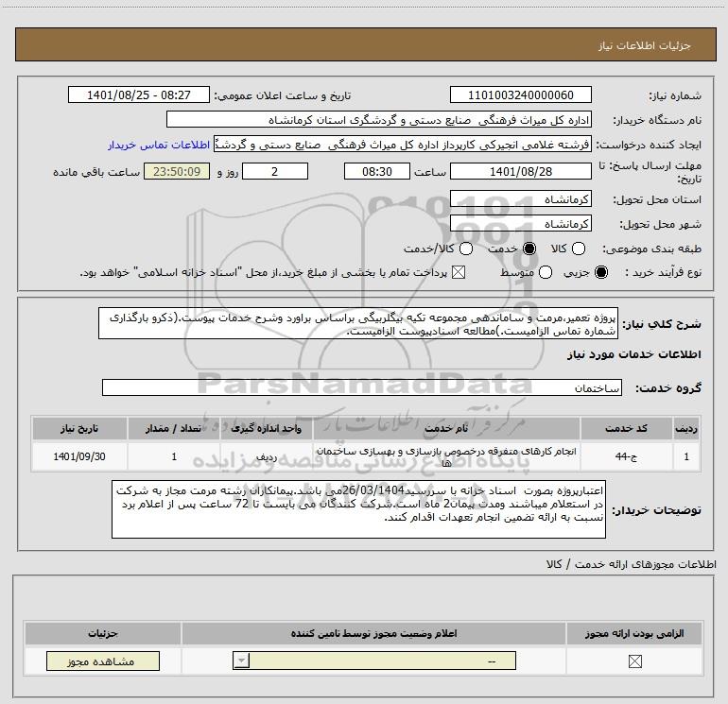The image size is (728, 704).
Task: Click the نام خدمت column header
Action: [x=446, y=428]
